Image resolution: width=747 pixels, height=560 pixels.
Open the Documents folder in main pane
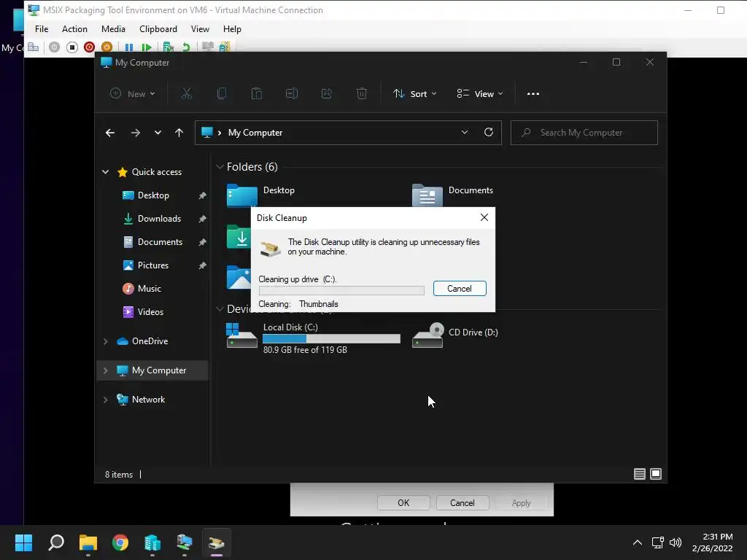(x=452, y=195)
